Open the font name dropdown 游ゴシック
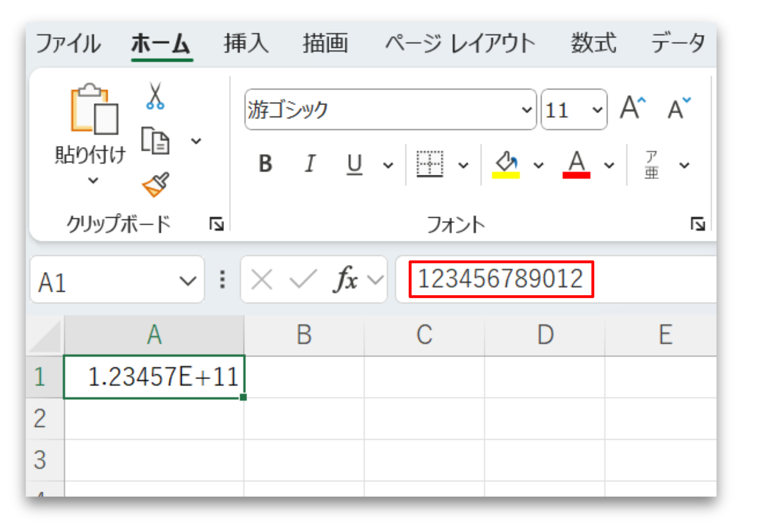Viewport: 764px width, 532px height. 527,110
